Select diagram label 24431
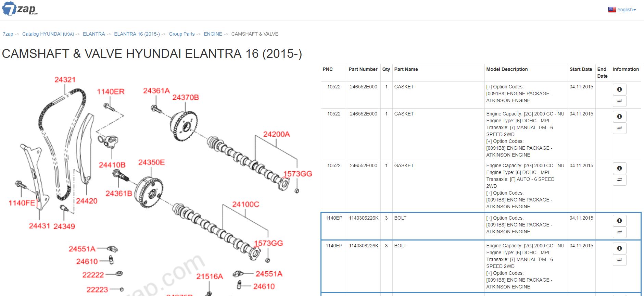644x296 pixels. pyautogui.click(x=39, y=226)
